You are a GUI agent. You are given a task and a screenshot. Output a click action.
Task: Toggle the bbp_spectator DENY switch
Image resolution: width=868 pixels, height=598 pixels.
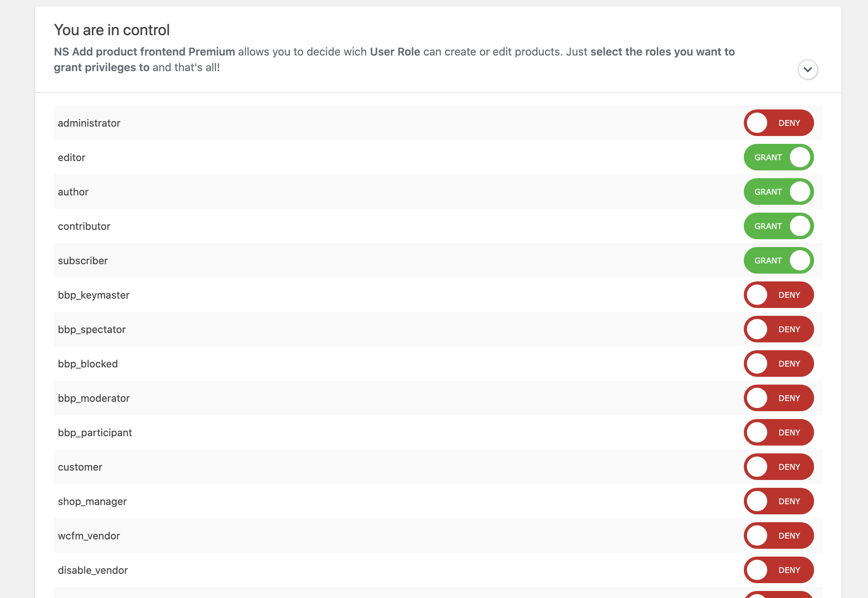(x=779, y=329)
